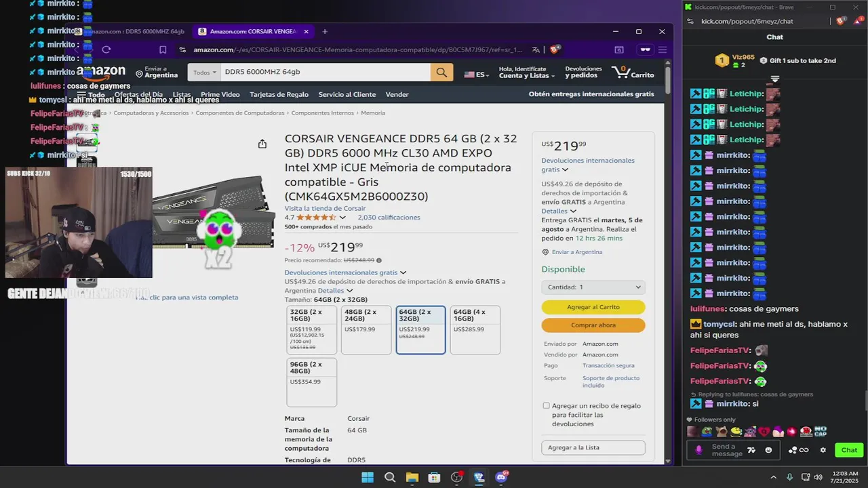Bookmark this Amazon page

coord(163,49)
